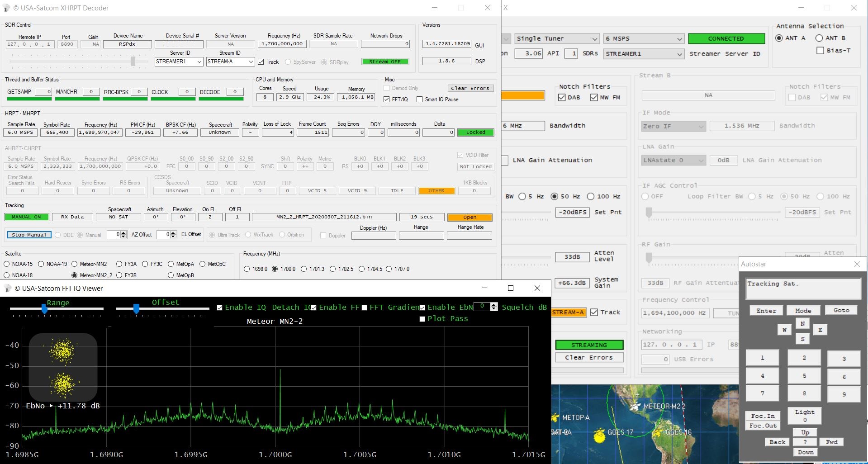Click the Frequency (Hz) field showing 1,700,000,000
This screenshot has height=464, width=868.
tap(282, 44)
